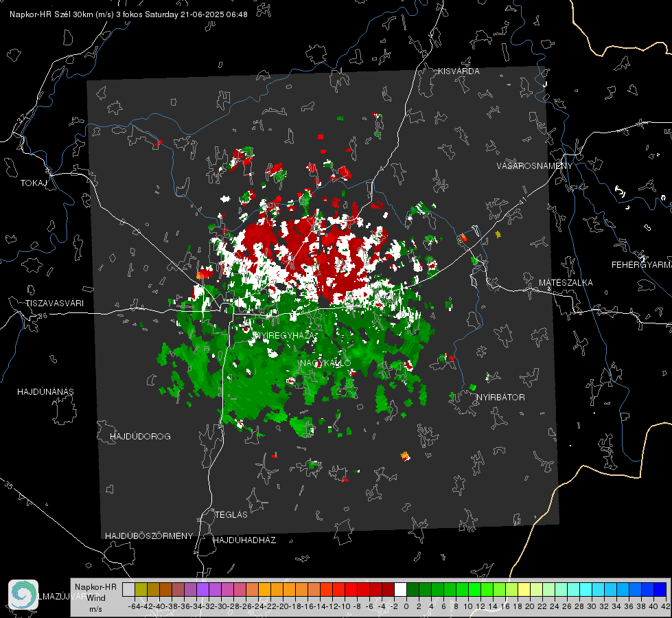
Task: Pick the pale yellow swatch between 18 and 20
Action: (x=524, y=590)
